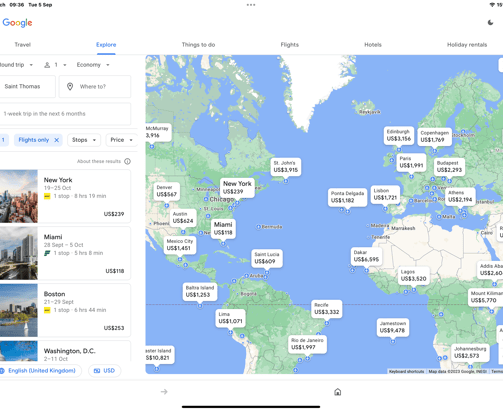Image resolution: width=503 pixels, height=411 pixels.
Task: Open About these results link
Action: [99, 161]
